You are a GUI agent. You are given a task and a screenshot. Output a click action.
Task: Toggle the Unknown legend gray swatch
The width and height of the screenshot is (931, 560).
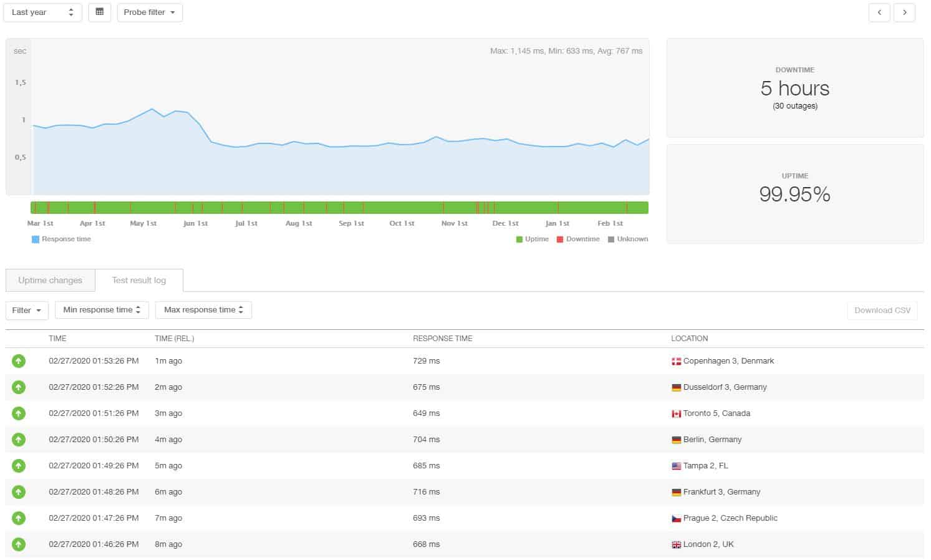click(x=611, y=239)
